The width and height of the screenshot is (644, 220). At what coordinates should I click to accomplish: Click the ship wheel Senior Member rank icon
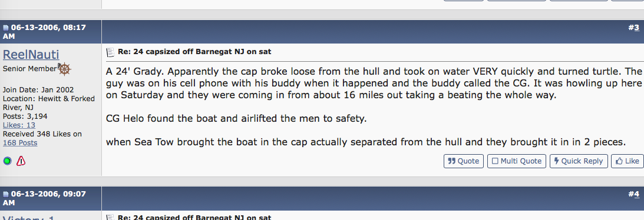tap(64, 69)
